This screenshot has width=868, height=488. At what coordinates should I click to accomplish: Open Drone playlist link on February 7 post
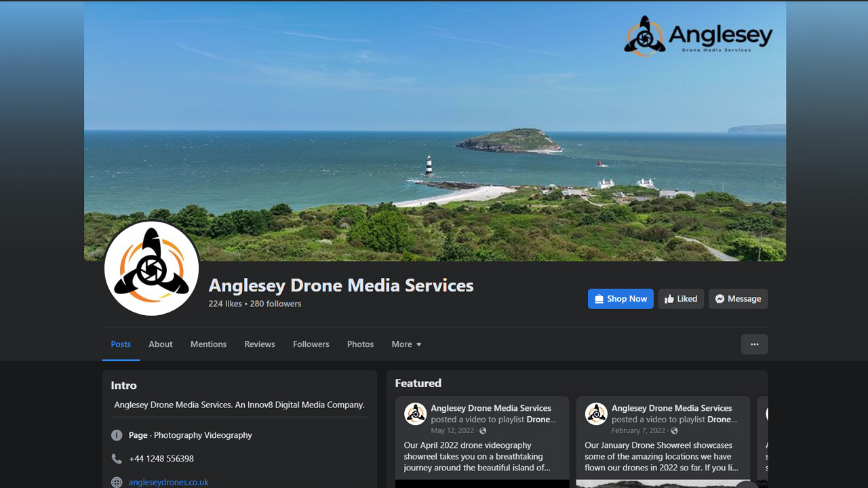(723, 420)
